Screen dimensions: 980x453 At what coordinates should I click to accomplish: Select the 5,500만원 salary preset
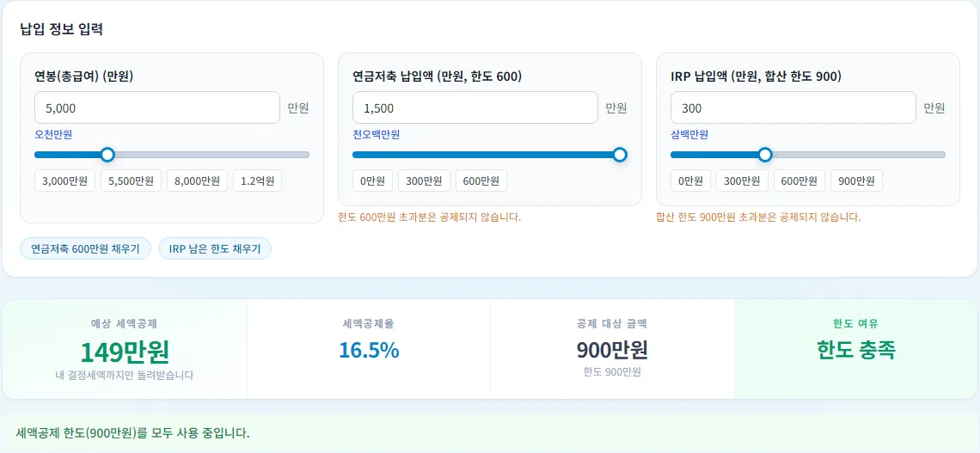pyautogui.click(x=132, y=181)
